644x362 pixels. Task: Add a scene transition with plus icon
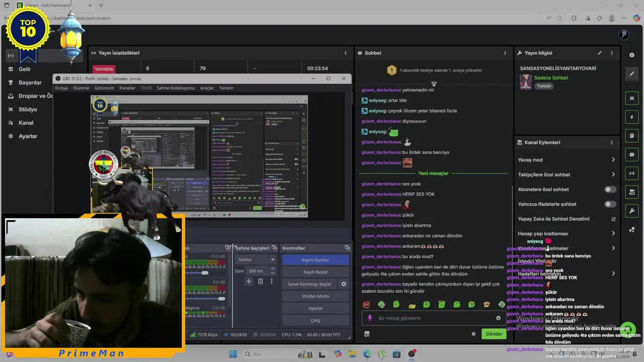pyautogui.click(x=249, y=282)
